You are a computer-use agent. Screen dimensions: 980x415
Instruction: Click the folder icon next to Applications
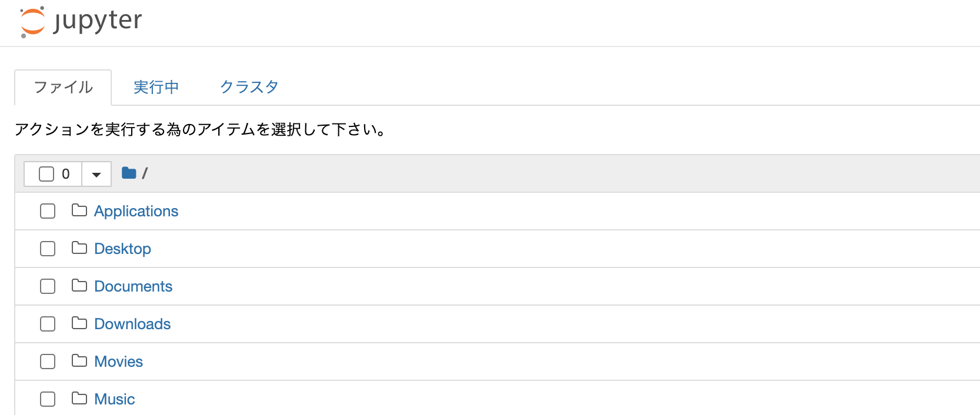79,210
